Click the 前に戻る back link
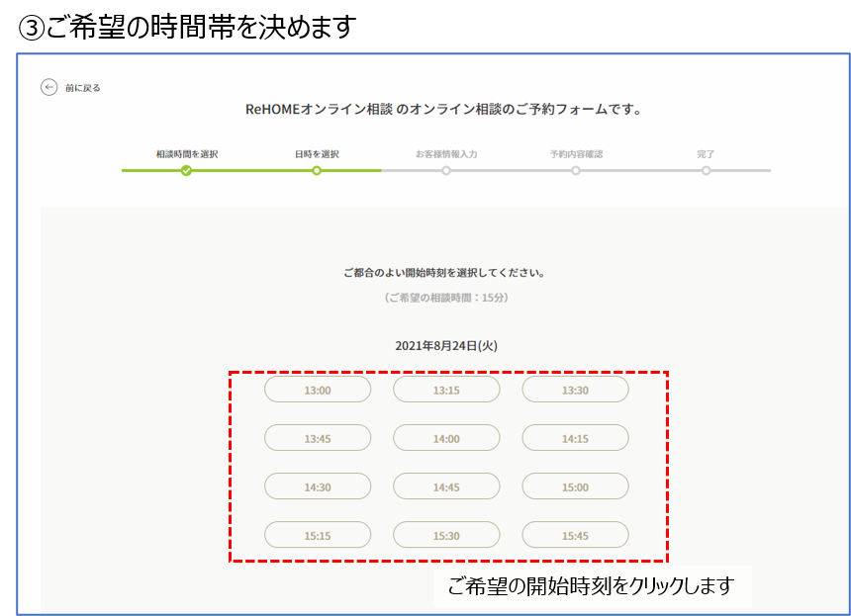This screenshot has width=851, height=616. click(x=82, y=88)
